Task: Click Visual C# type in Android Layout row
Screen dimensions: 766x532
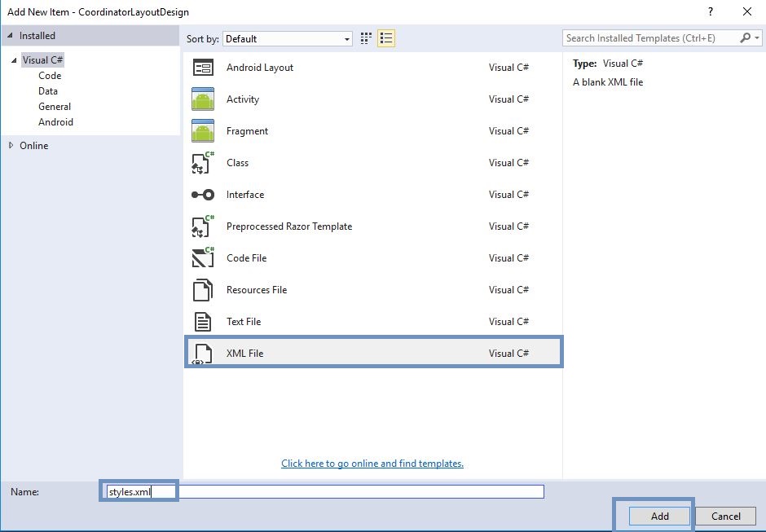Action: coord(508,68)
